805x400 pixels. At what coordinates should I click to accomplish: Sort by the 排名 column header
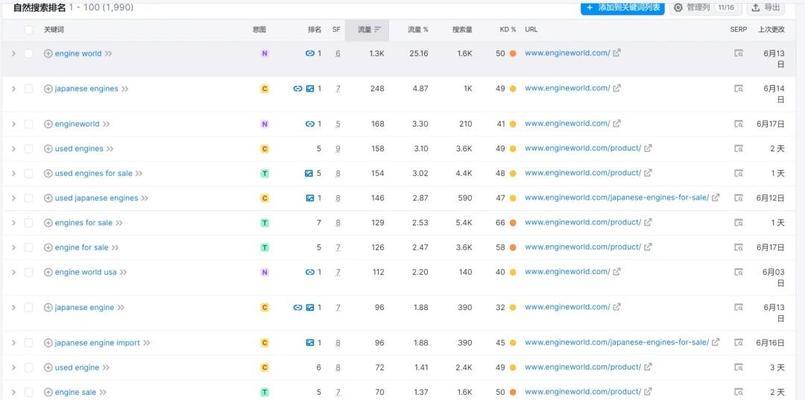point(314,30)
